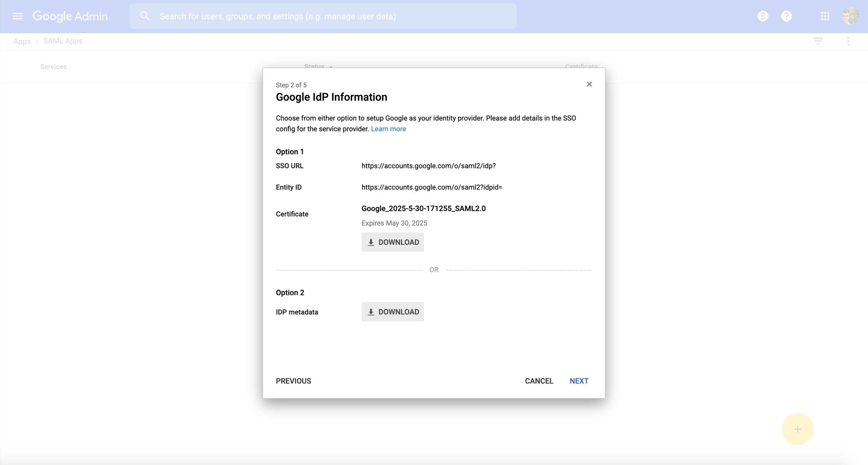Click the Google IdP Information title
Image resolution: width=868 pixels, height=465 pixels.
pyautogui.click(x=332, y=97)
